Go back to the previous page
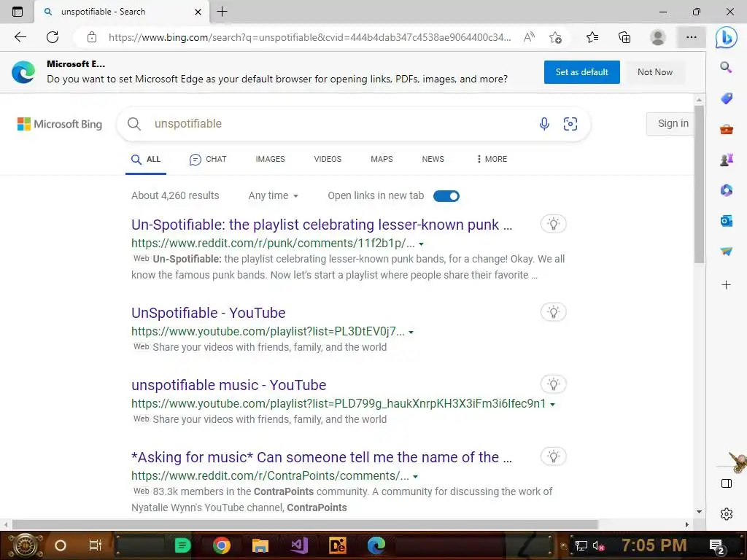This screenshot has width=747, height=560. 20,37
